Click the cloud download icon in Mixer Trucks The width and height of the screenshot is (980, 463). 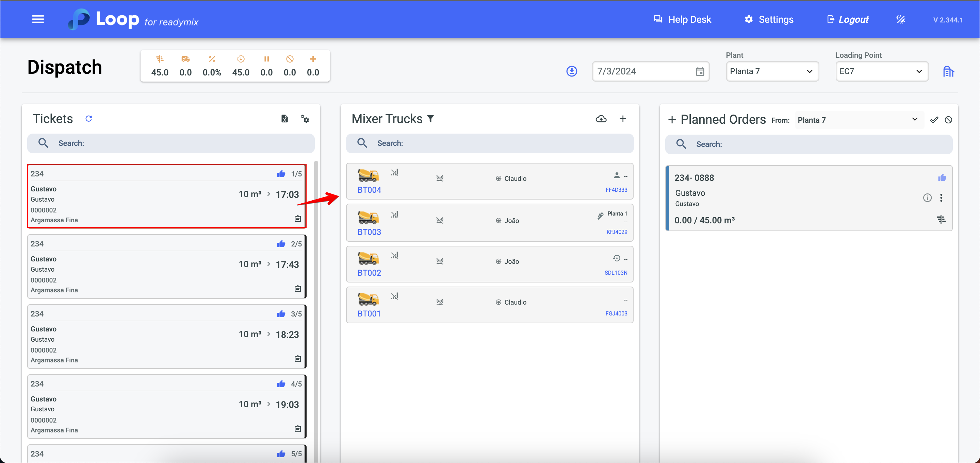tap(601, 119)
